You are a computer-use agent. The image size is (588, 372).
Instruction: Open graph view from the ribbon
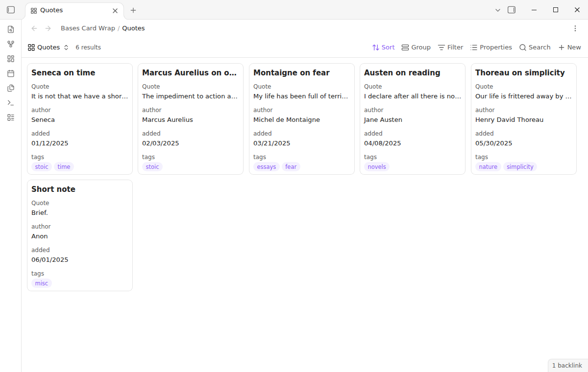click(x=11, y=44)
